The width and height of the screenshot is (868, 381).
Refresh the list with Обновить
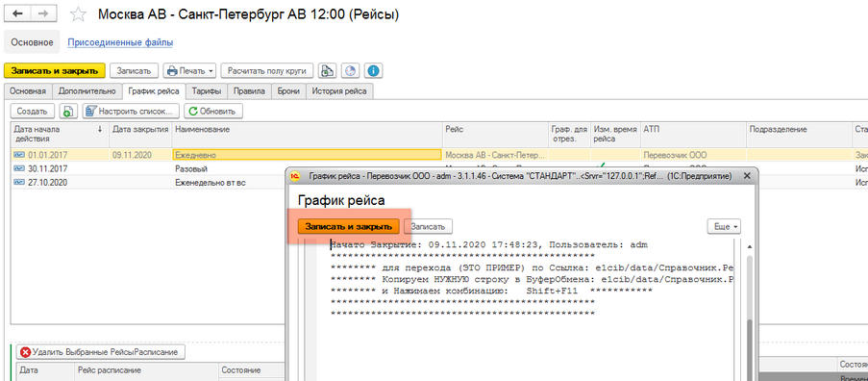pos(213,112)
